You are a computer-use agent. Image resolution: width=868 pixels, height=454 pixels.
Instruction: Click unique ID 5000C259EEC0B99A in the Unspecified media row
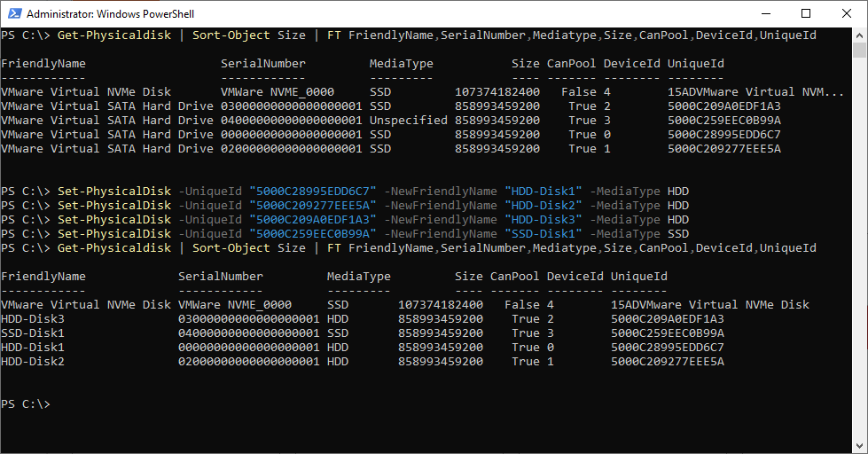click(724, 120)
